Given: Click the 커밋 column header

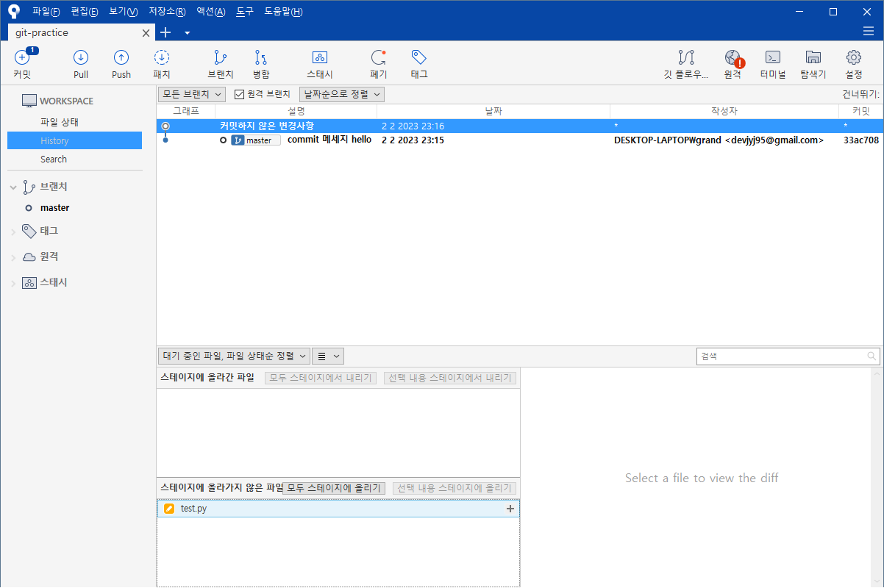Looking at the screenshot, I should (x=861, y=111).
